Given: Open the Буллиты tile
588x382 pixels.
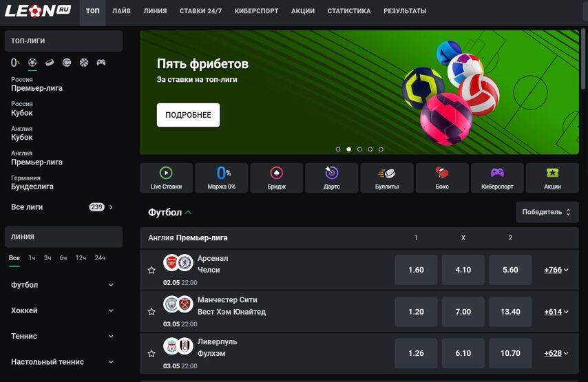Looking at the screenshot, I should (387, 178).
